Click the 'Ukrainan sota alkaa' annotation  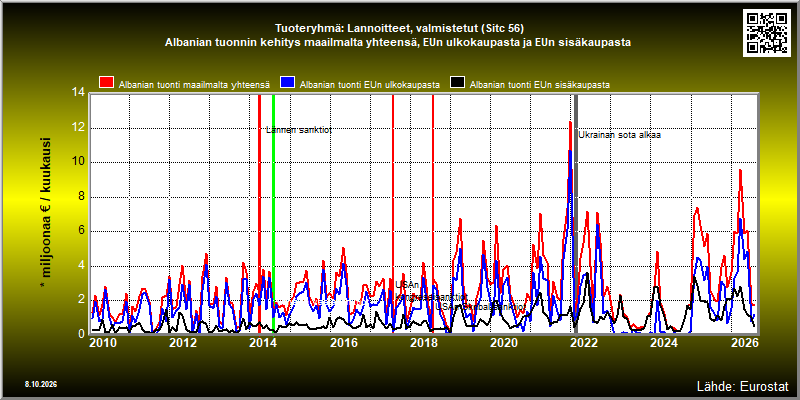click(619, 135)
